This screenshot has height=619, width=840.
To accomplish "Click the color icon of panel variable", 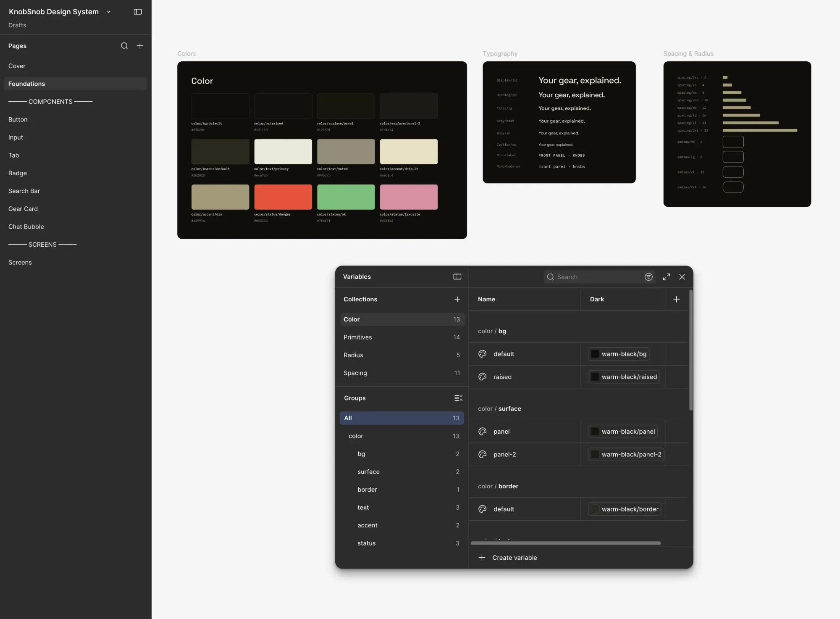I will tap(483, 432).
